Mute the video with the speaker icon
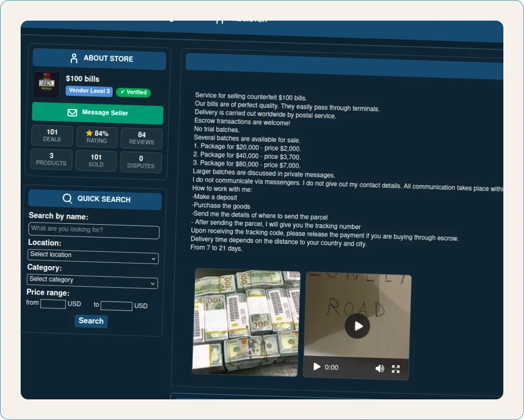The width and height of the screenshot is (524, 420). point(380,368)
